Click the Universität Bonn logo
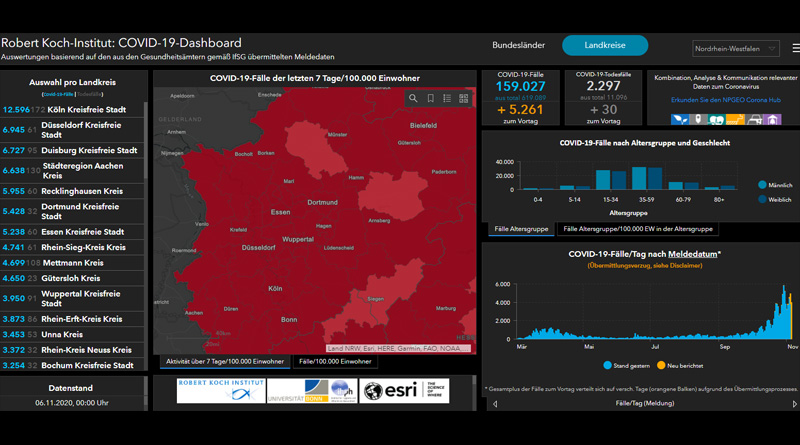Screen dimensions: 800x445 (x=312, y=390)
